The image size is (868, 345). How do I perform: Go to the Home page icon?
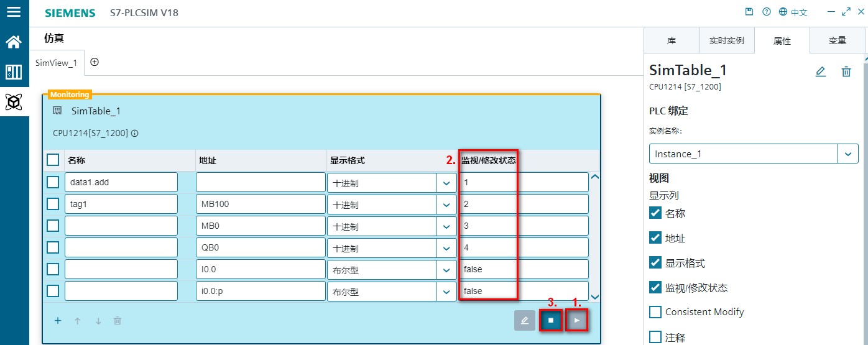pyautogui.click(x=14, y=42)
